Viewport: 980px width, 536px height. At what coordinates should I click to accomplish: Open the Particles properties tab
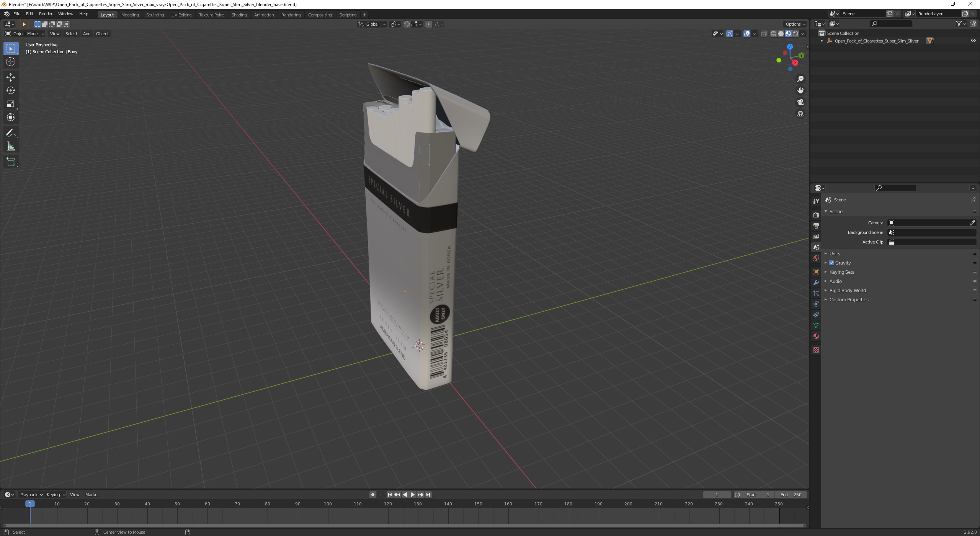point(816,293)
